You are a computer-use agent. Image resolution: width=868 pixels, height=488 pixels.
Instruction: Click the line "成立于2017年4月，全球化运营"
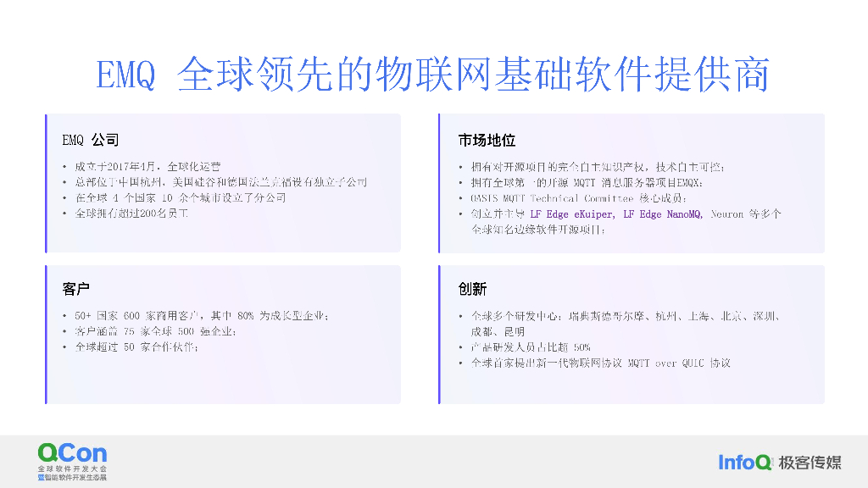pos(147,167)
